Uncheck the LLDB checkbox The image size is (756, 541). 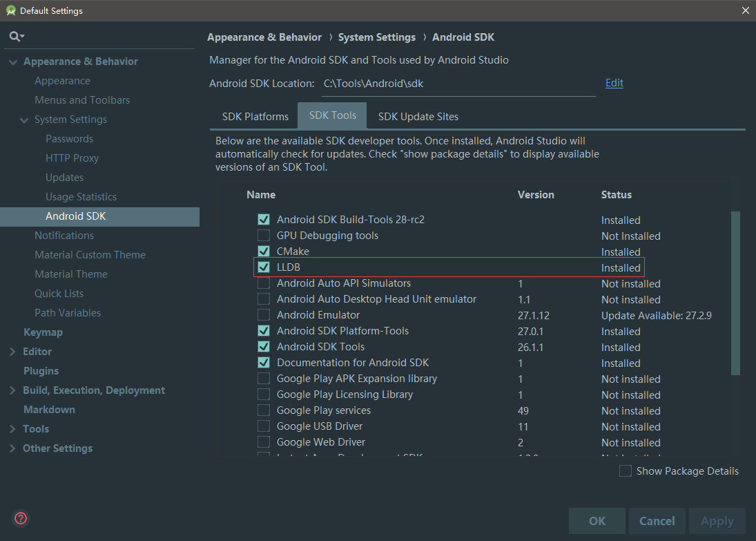click(264, 267)
